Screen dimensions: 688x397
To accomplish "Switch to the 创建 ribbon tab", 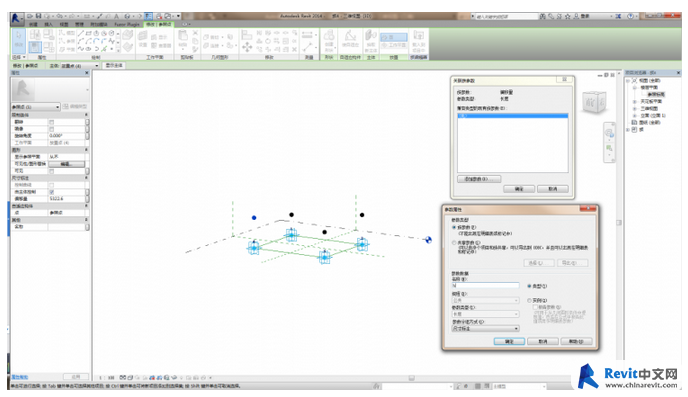I will tap(33, 25).
